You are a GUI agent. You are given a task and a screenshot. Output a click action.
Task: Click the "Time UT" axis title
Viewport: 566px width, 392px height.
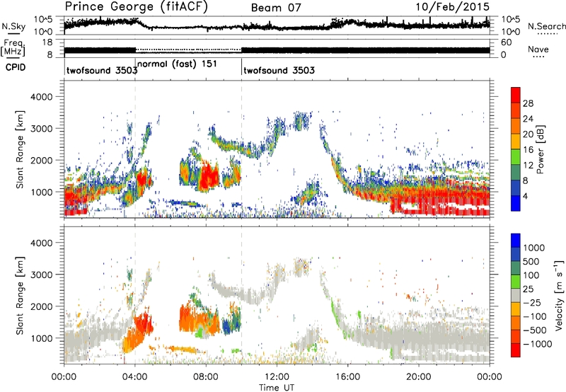pos(277,388)
